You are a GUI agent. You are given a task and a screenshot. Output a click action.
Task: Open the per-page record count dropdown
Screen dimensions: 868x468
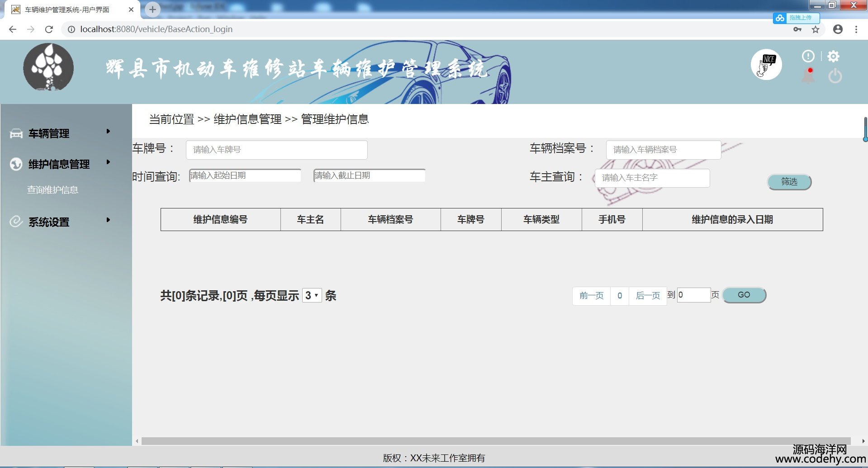pos(312,296)
